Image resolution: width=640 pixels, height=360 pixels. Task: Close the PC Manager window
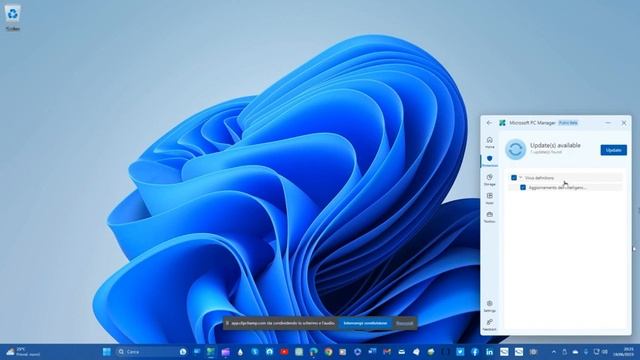tap(624, 122)
